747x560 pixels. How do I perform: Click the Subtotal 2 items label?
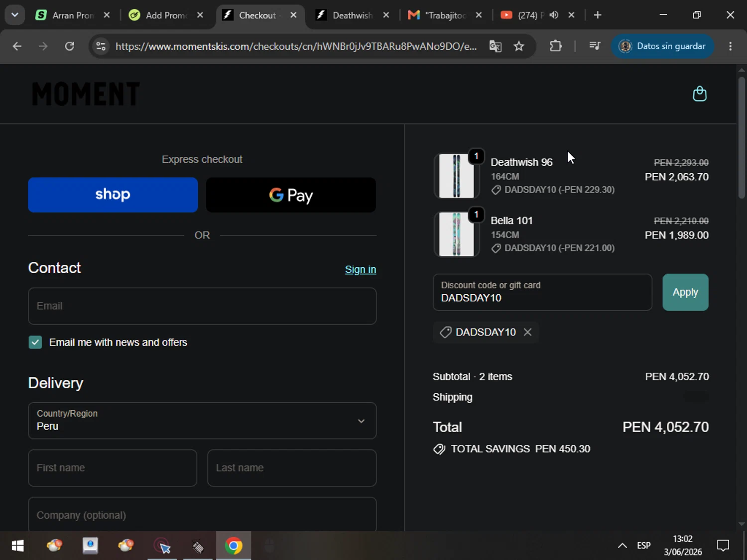pyautogui.click(x=472, y=377)
